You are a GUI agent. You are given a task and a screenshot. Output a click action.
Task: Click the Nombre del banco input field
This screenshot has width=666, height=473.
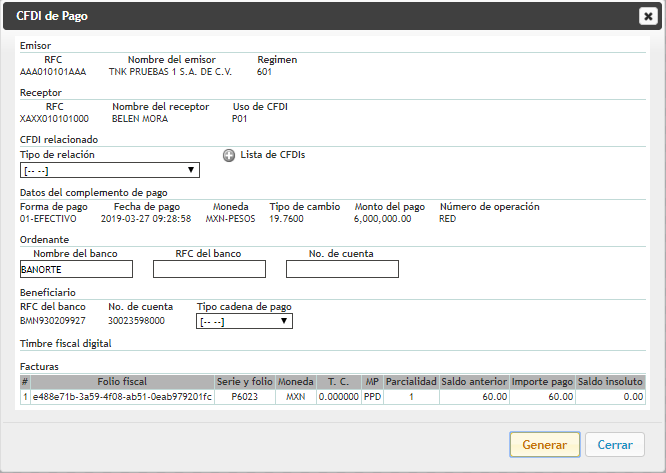click(76, 269)
